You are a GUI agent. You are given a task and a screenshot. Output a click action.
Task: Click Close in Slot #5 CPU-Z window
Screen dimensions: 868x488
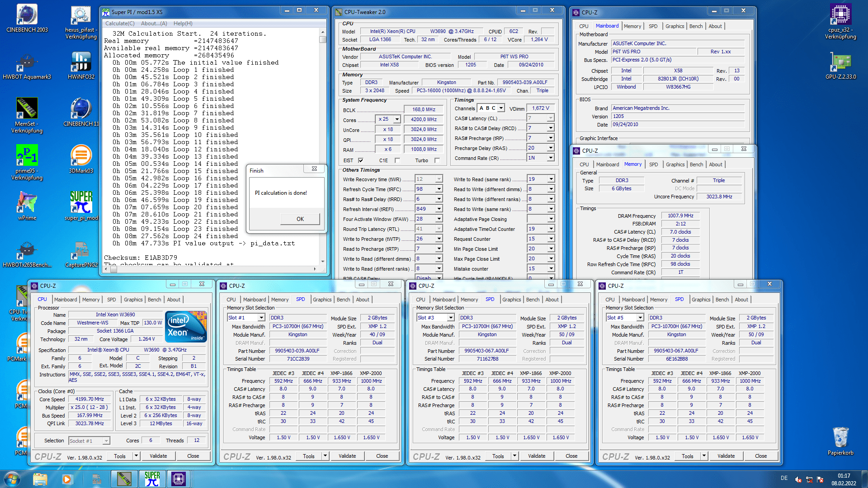coord(761,456)
